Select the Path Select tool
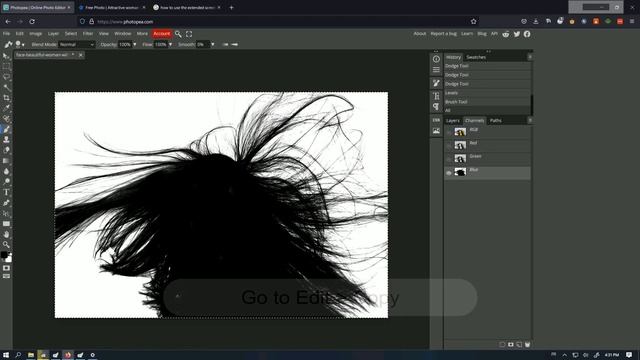This screenshot has width=640, height=360. click(6, 213)
